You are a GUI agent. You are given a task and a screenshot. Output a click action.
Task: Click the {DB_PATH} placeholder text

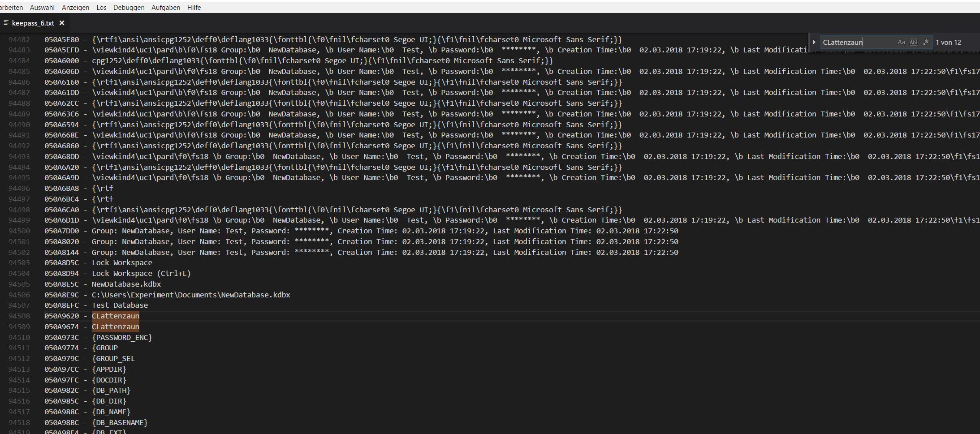[111, 391]
